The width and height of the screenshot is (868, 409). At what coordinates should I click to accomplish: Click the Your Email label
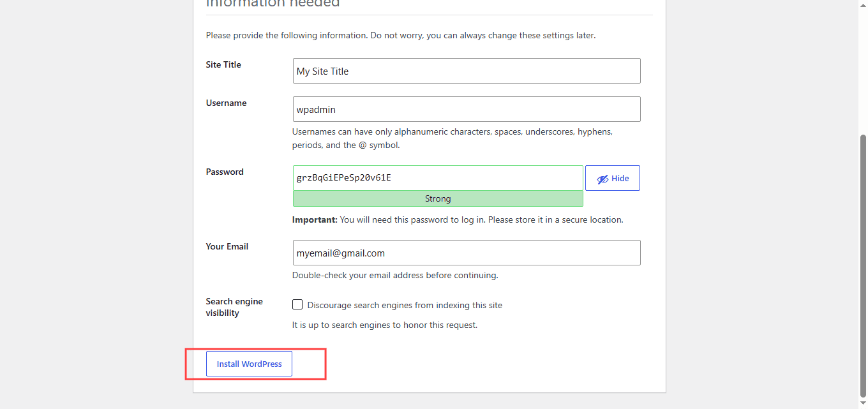tap(227, 246)
